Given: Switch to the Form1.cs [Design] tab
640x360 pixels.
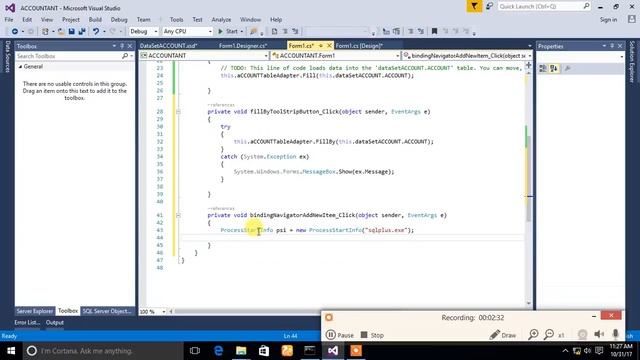Looking at the screenshot, I should point(359,46).
